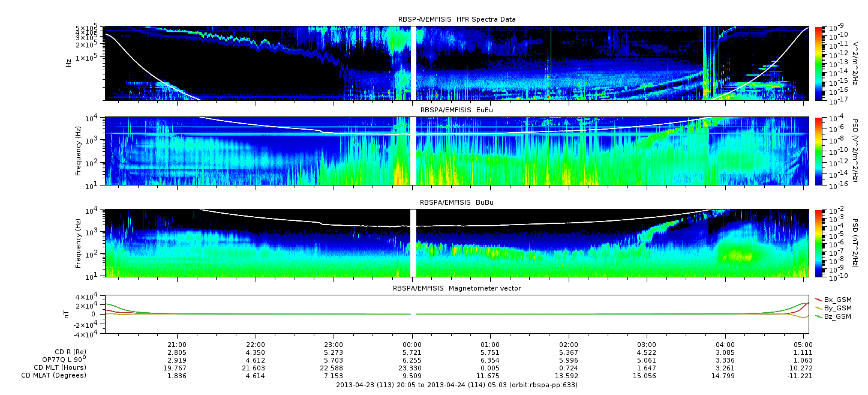
Task: Click the 21:00 time axis label
Action: pyautogui.click(x=176, y=344)
